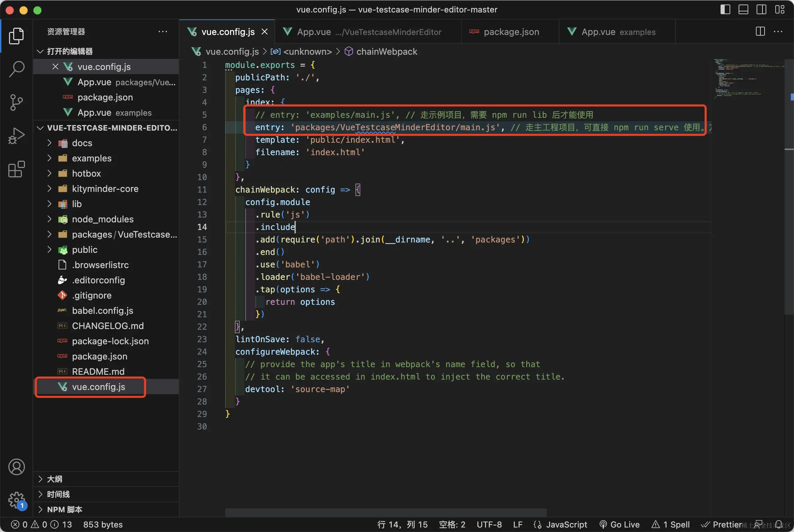Expand the NPM 脚本 section
Viewport: 794px width, 532px height.
click(x=64, y=509)
